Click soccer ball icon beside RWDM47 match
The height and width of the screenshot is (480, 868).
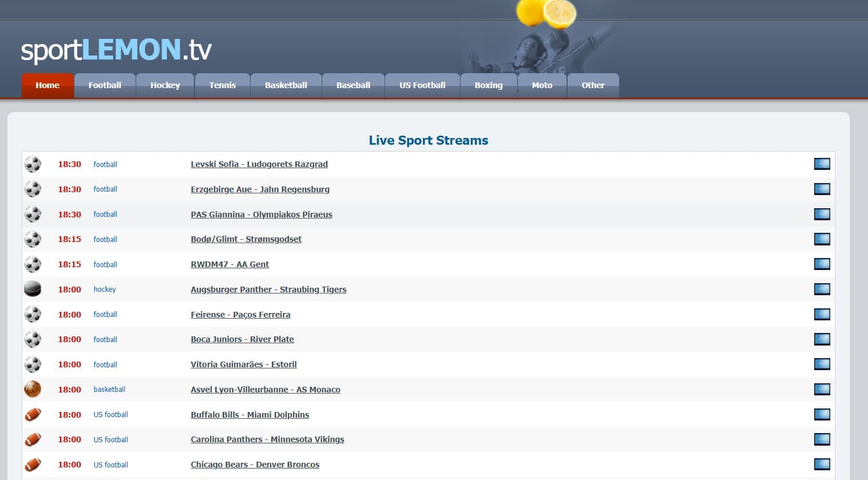pyautogui.click(x=33, y=264)
